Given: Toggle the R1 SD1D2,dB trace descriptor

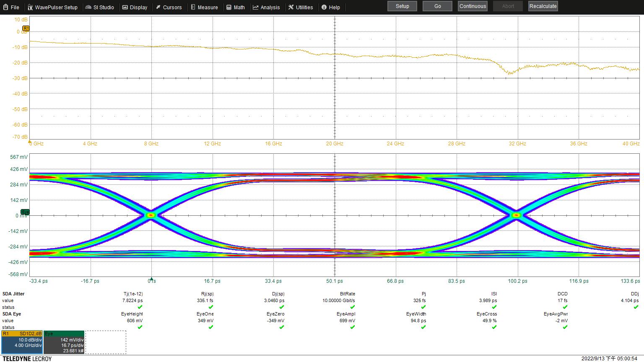Looking at the screenshot, I should click(x=22, y=342).
